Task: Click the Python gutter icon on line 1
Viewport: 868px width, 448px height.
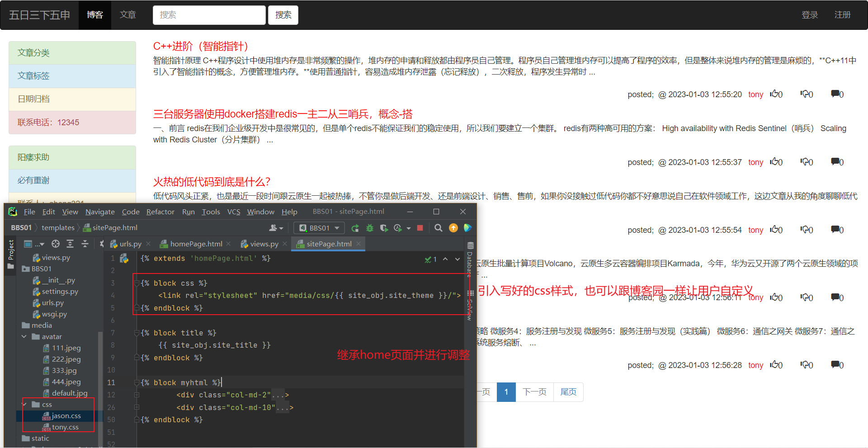Action: click(124, 259)
